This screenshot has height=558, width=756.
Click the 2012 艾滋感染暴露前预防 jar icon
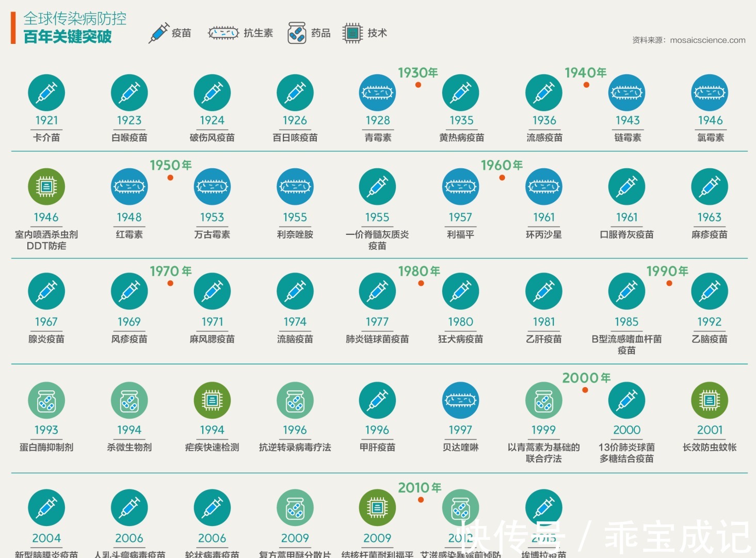click(x=460, y=508)
